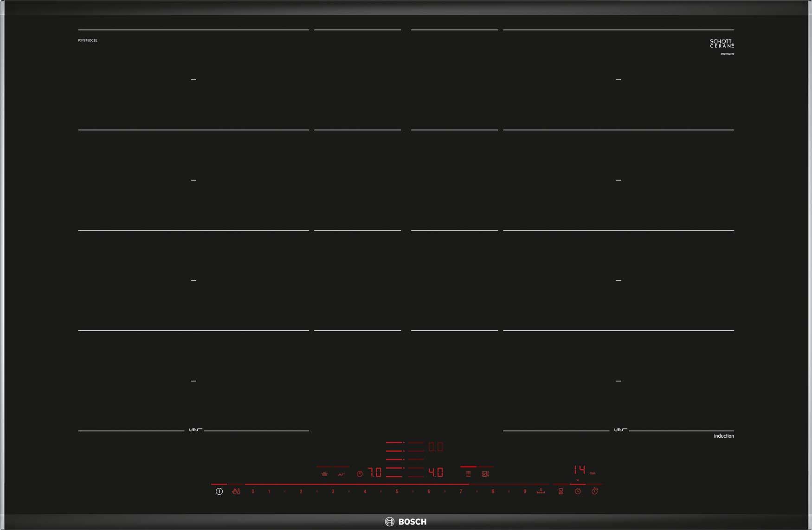This screenshot has height=530, width=812.
Task: Tap the clock cooking-time programming icon
Action: (x=578, y=491)
